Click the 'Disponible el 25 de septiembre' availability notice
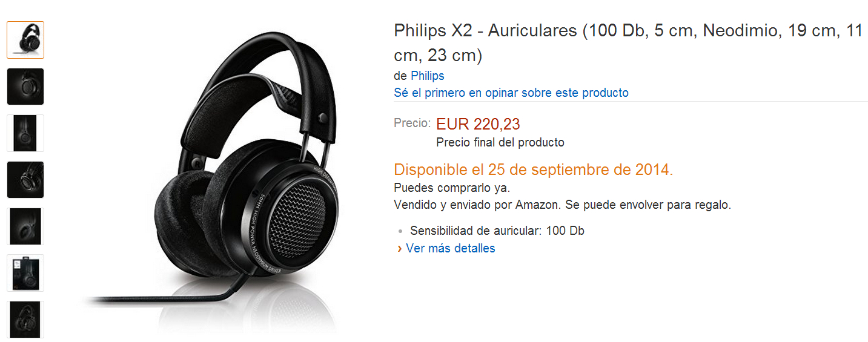Viewport: 868px width, 342px height. tap(534, 170)
